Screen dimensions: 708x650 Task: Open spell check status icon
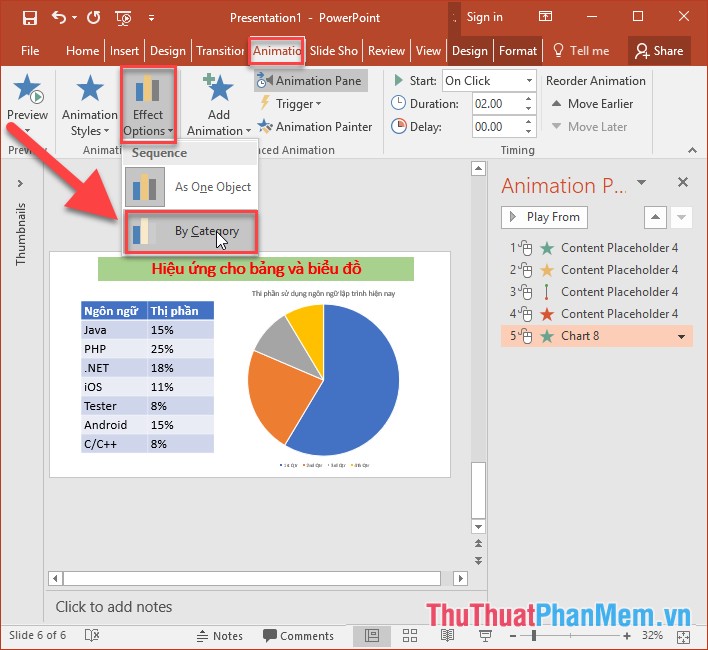click(92, 636)
